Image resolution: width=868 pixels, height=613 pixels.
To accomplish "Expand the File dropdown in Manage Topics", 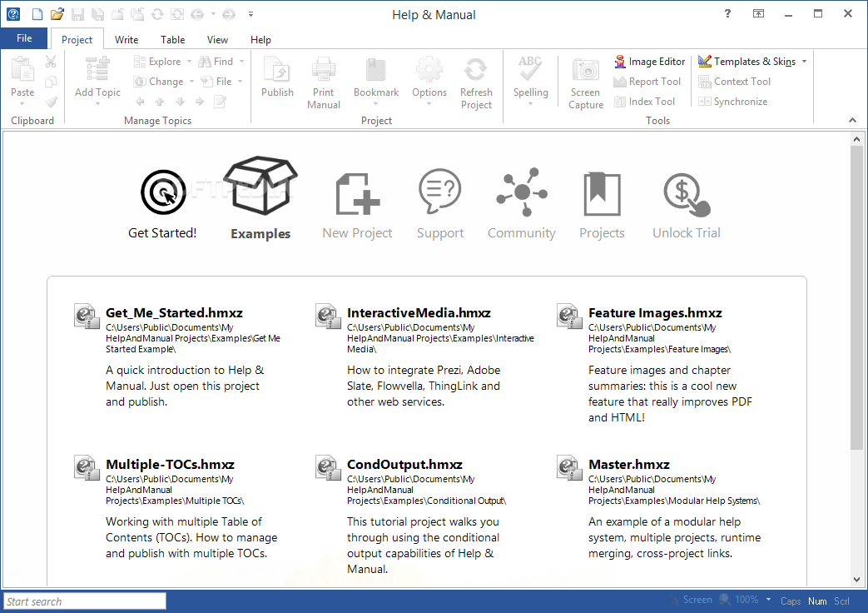I will click(241, 82).
